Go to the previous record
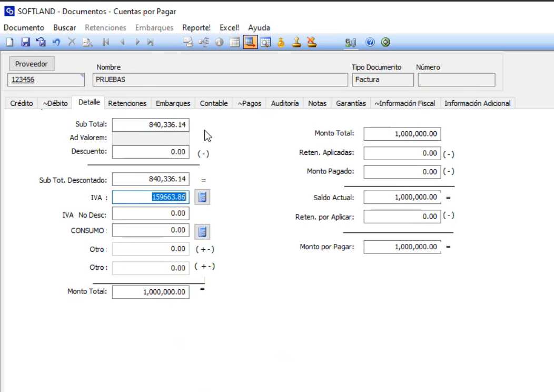The height and width of the screenshot is (392, 554). 122,42
